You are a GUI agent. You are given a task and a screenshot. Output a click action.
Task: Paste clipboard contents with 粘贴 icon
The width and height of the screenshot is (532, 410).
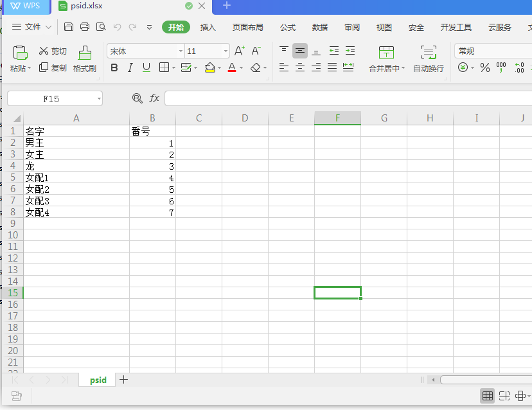click(x=21, y=53)
